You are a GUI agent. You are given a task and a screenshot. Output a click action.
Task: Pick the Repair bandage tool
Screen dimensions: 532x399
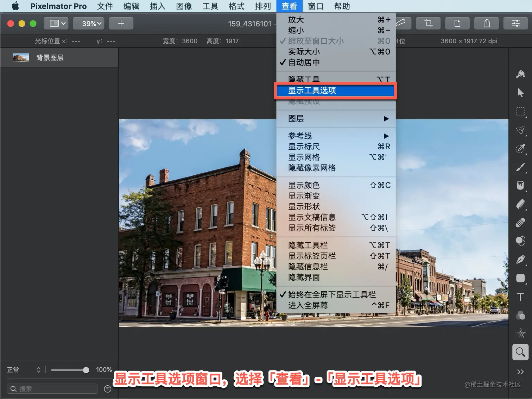tap(520, 223)
